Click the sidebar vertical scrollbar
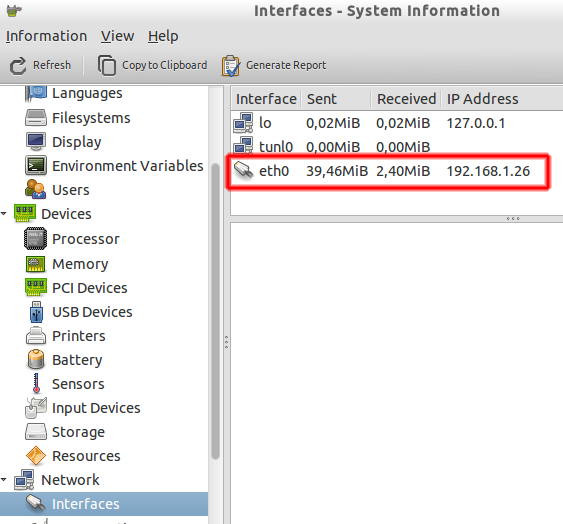 pos(215,311)
